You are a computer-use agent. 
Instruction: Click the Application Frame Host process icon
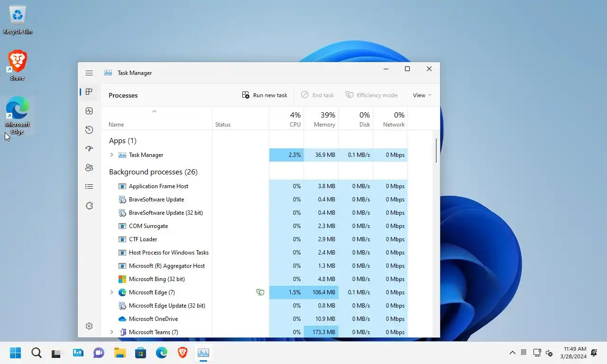(122, 186)
